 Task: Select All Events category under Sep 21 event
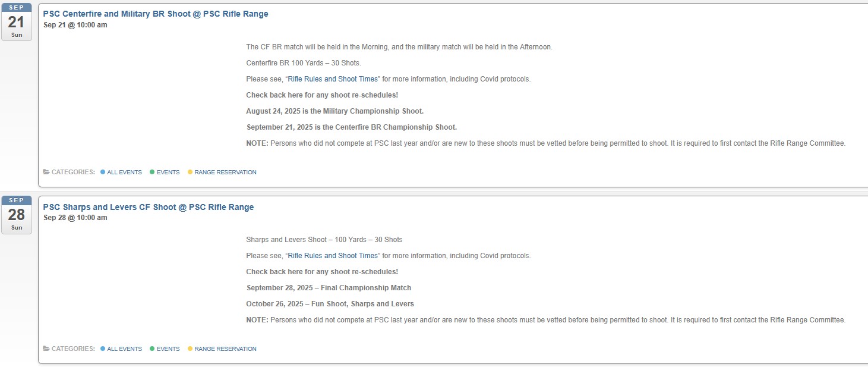pyautogui.click(x=125, y=172)
